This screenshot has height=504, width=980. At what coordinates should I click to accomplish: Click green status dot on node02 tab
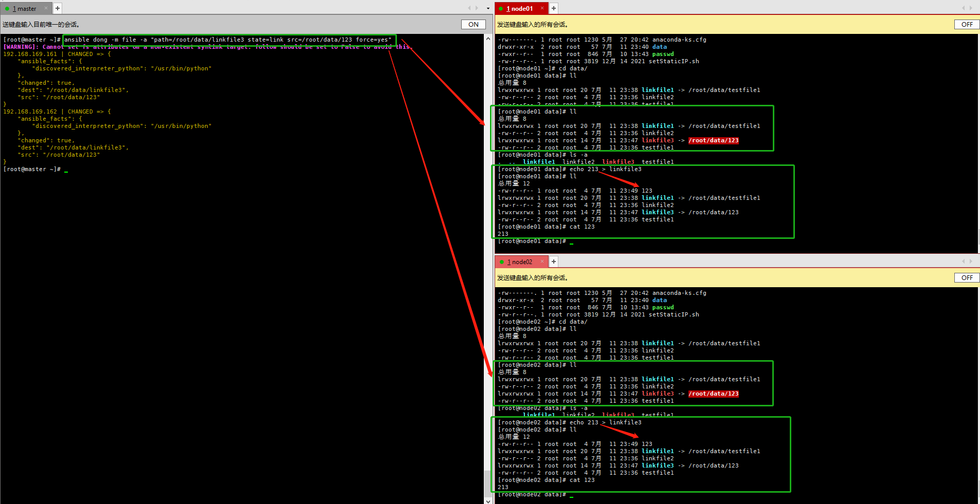click(502, 262)
